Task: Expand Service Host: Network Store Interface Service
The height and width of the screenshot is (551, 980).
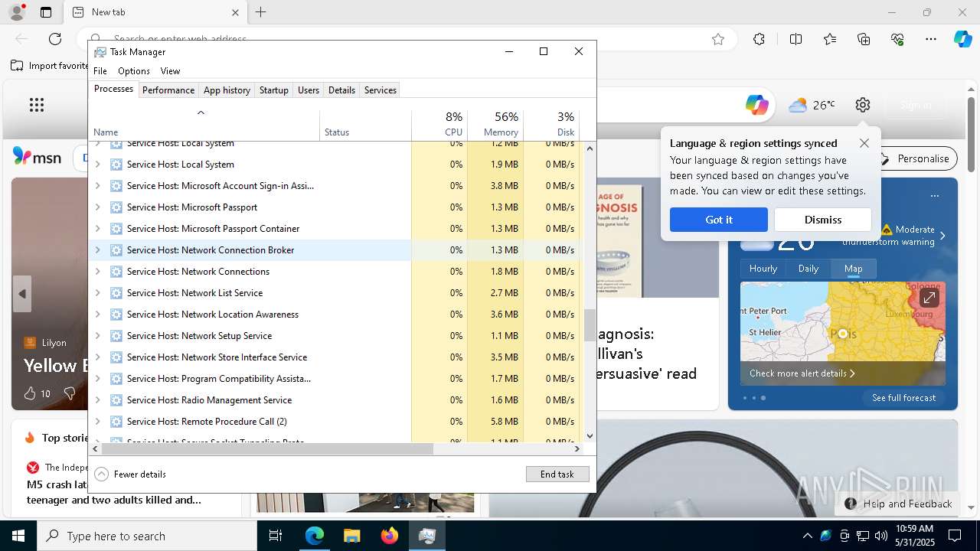Action: click(x=97, y=357)
